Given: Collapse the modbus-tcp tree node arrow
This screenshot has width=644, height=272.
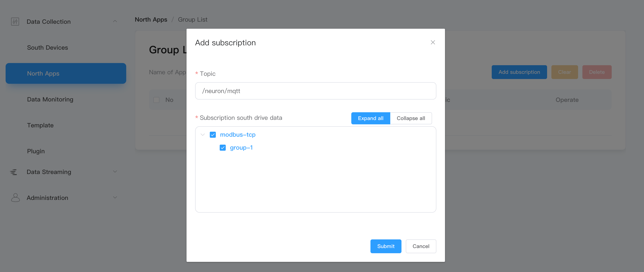Looking at the screenshot, I should (x=202, y=135).
